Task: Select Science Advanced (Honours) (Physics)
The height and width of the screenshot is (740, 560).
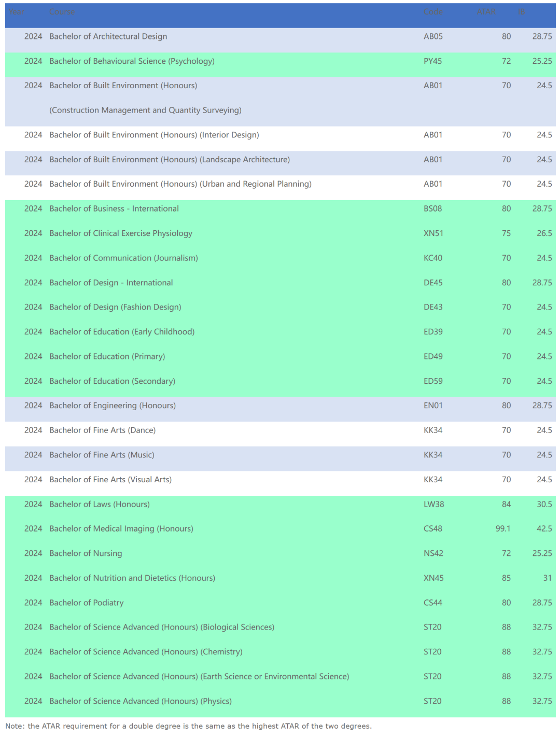Action: (x=141, y=701)
